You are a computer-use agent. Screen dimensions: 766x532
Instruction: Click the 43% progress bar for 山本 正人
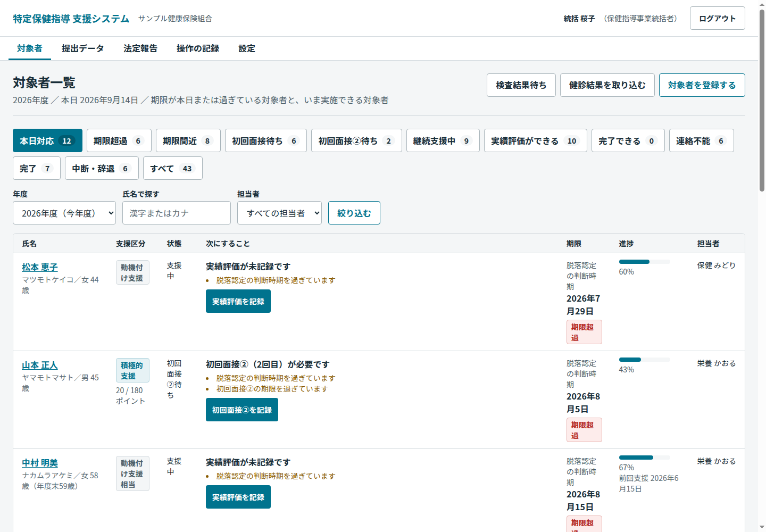click(x=645, y=360)
